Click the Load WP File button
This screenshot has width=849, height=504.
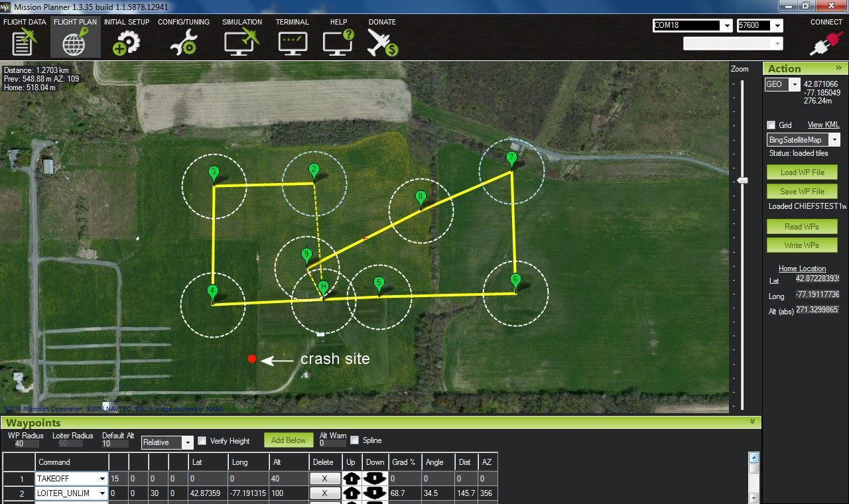(x=801, y=172)
